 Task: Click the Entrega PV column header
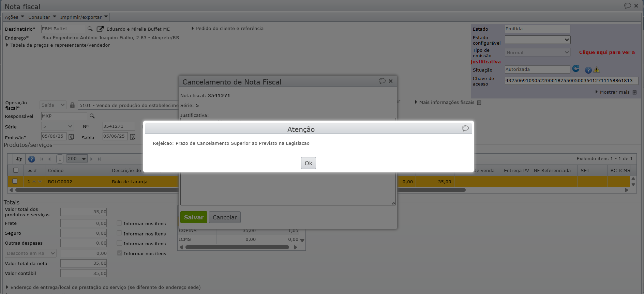click(516, 170)
